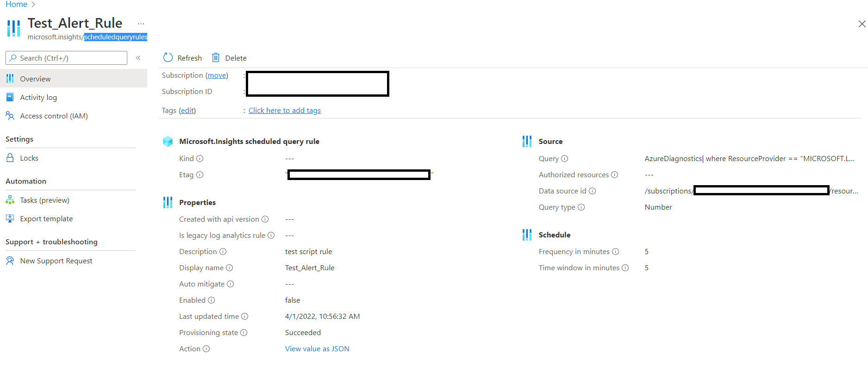Click the info icon next to Action
The width and height of the screenshot is (868, 367).
pyautogui.click(x=206, y=348)
